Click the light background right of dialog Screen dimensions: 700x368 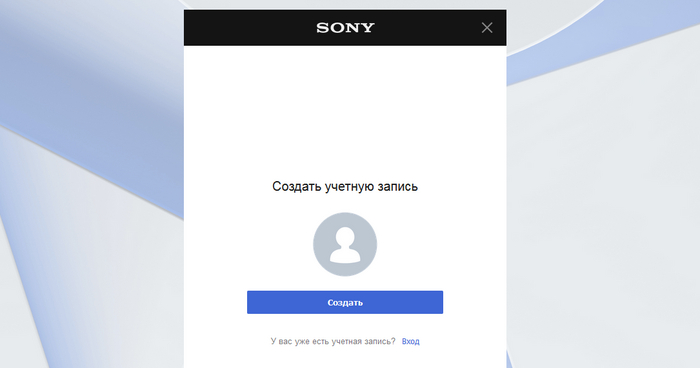(x=603, y=201)
